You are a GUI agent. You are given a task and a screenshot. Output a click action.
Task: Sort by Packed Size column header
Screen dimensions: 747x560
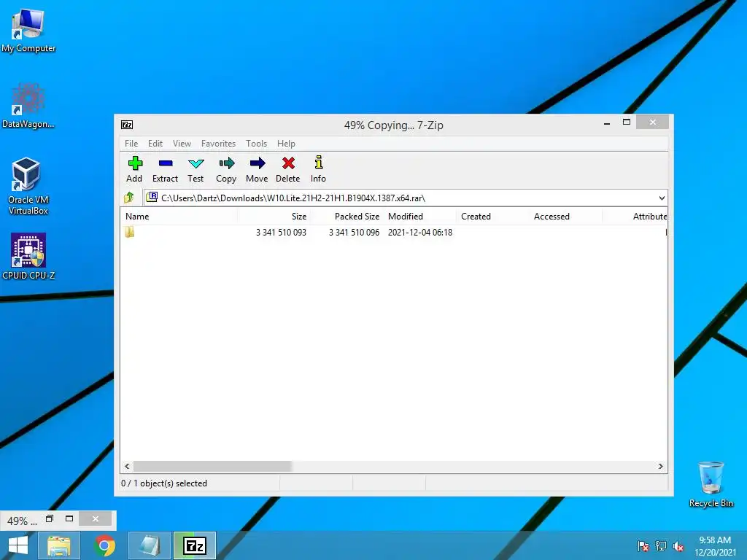tap(347, 216)
